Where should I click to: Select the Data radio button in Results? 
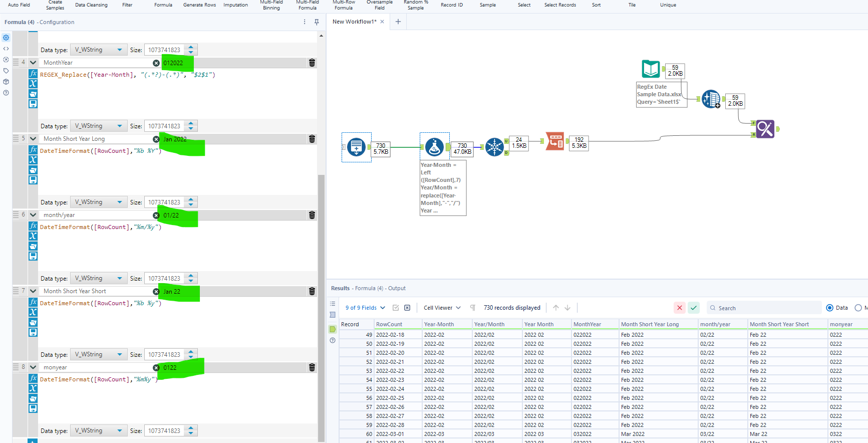click(x=830, y=308)
